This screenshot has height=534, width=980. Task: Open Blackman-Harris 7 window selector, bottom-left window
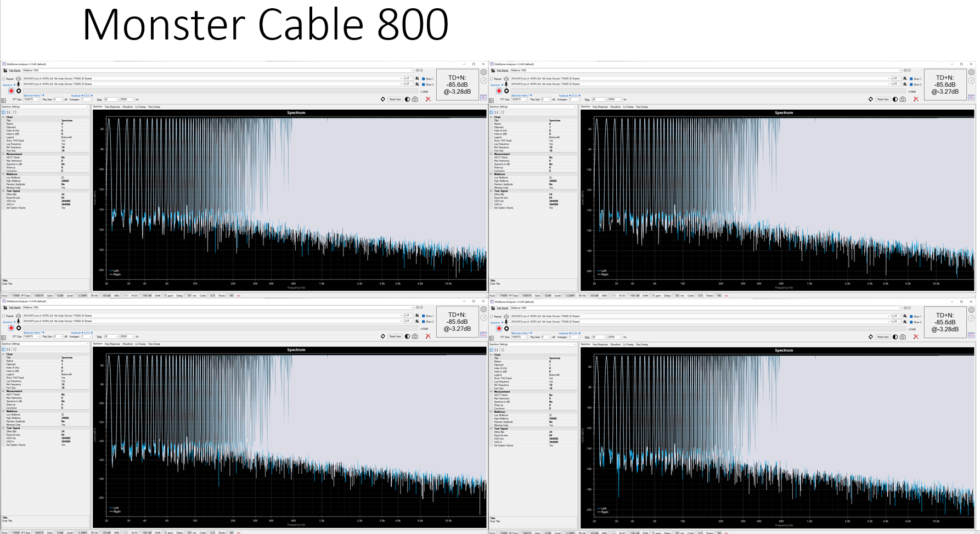coord(34,333)
